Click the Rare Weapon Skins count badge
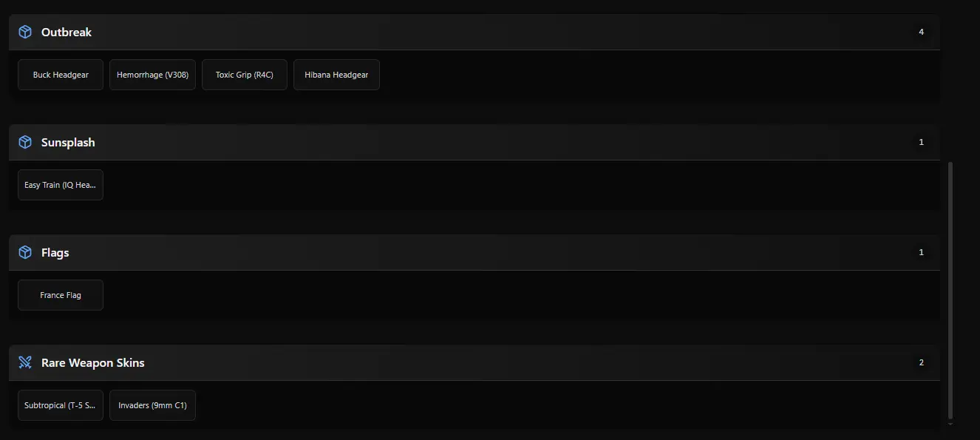980x440 pixels. [x=921, y=362]
